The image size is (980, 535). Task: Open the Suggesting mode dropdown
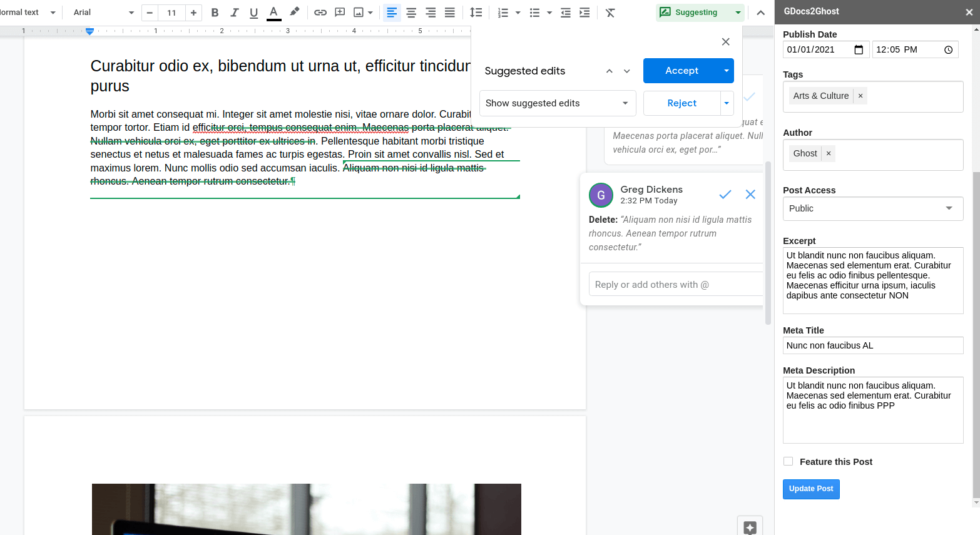pyautogui.click(x=738, y=13)
